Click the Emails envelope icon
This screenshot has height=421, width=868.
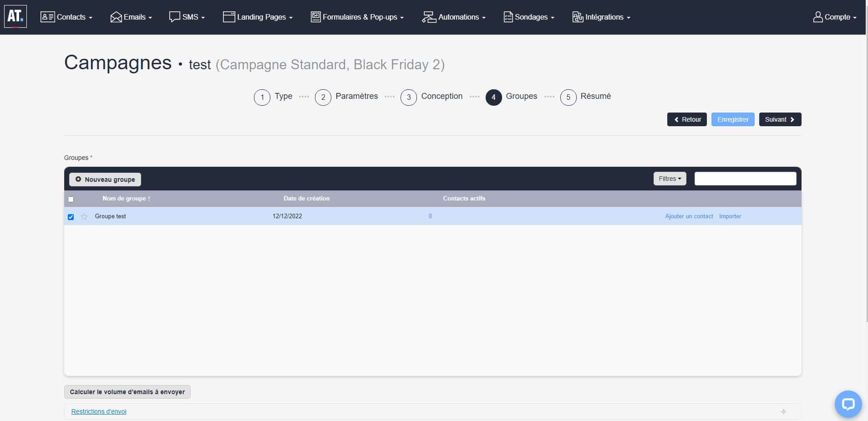(x=116, y=17)
